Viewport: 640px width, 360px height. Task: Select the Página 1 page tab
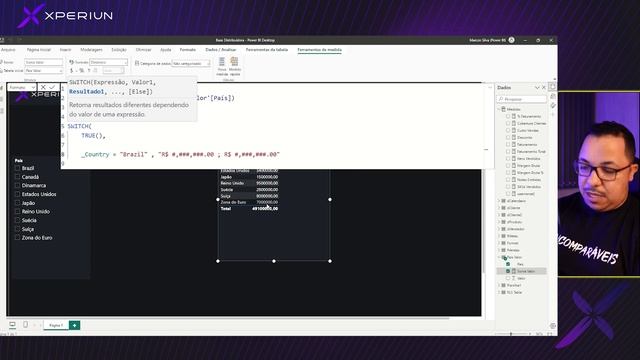pos(56,325)
